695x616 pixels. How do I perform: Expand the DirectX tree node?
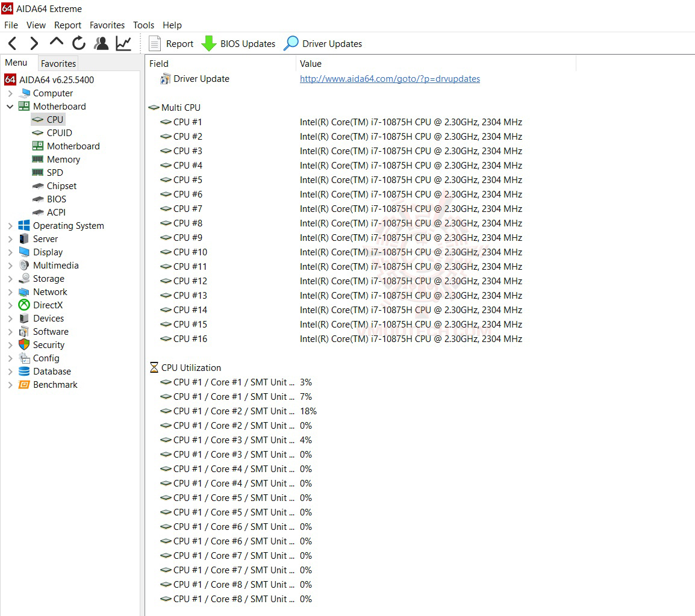(x=10, y=305)
